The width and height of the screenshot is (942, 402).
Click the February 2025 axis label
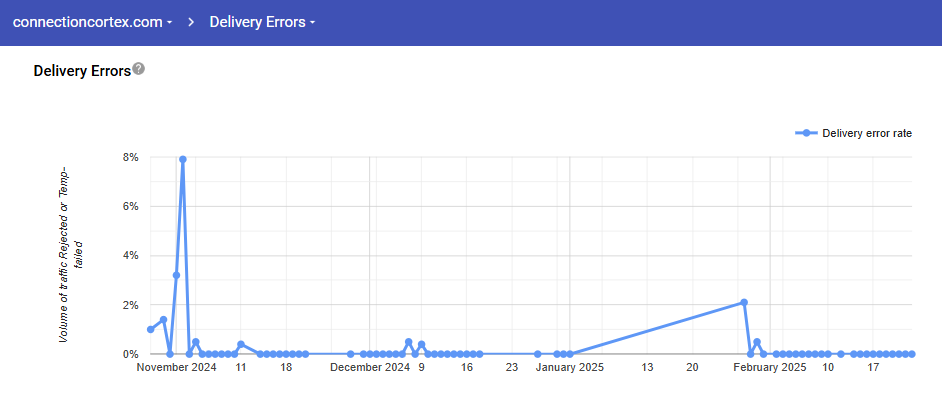pos(770,368)
